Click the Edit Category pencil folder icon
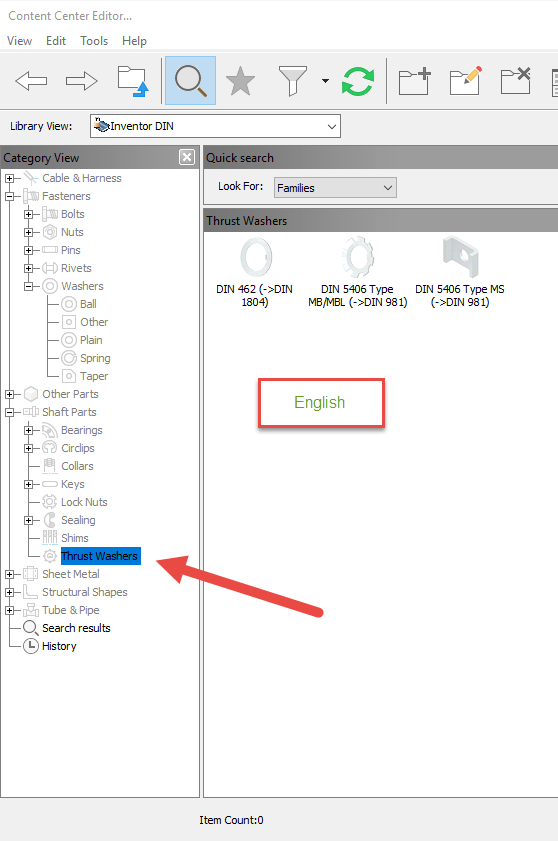Screen dimensions: 558x841 466,81
